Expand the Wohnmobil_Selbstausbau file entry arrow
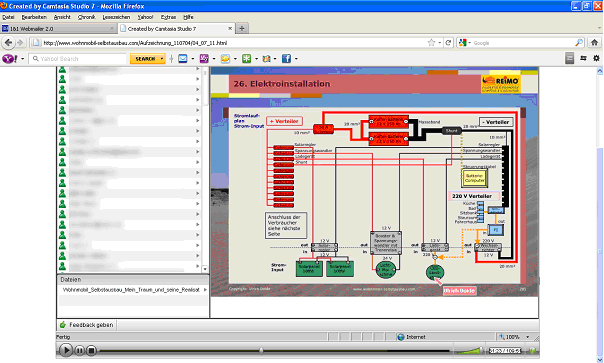The width and height of the screenshot is (604, 363). 205,289
